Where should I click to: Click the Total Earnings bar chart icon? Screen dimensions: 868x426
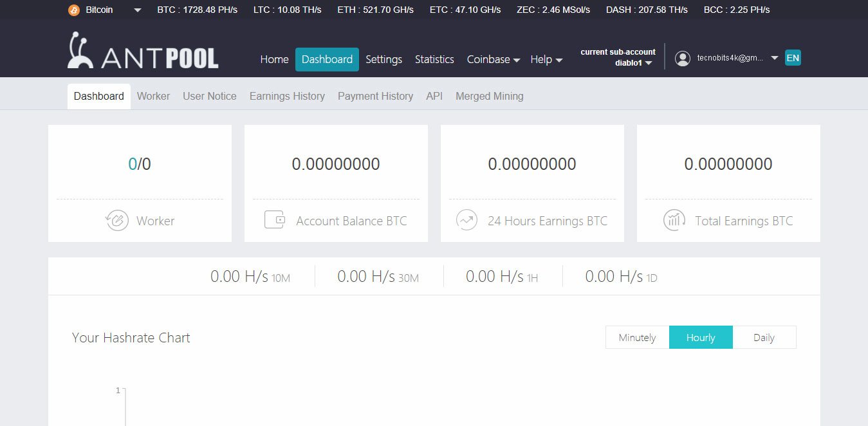674,220
